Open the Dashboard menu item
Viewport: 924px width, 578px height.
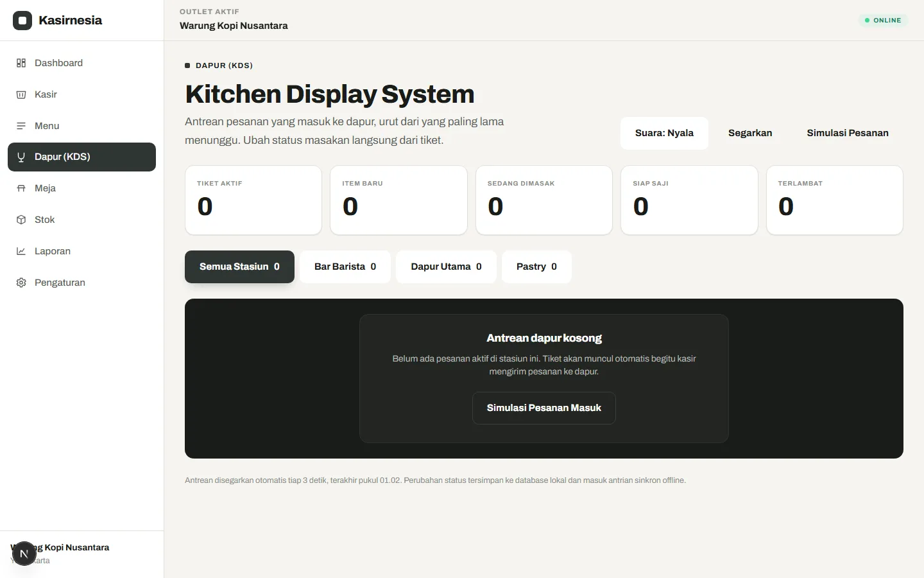[x=81, y=63]
